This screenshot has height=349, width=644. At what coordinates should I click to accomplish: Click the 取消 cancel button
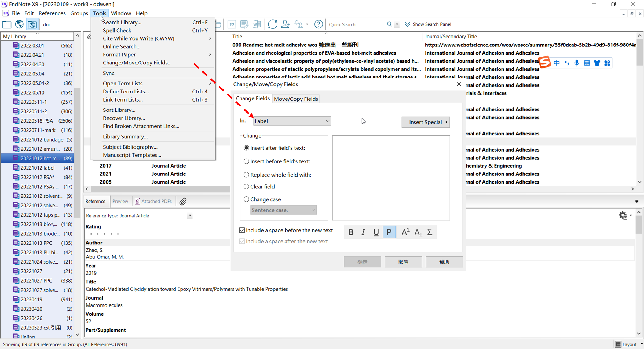click(x=403, y=262)
